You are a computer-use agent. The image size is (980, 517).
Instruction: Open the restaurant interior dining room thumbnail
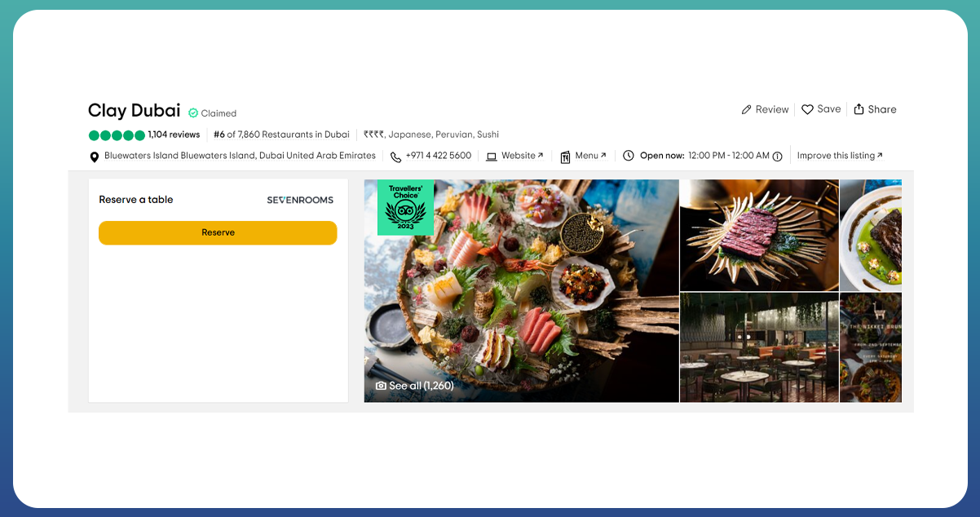tap(759, 347)
